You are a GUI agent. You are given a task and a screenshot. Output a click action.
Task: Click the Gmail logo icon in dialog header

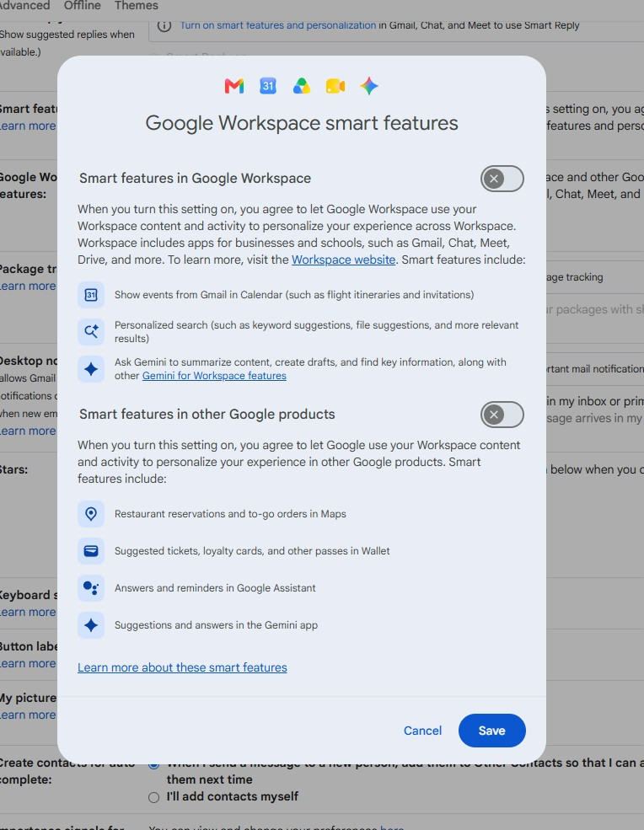[x=234, y=86]
